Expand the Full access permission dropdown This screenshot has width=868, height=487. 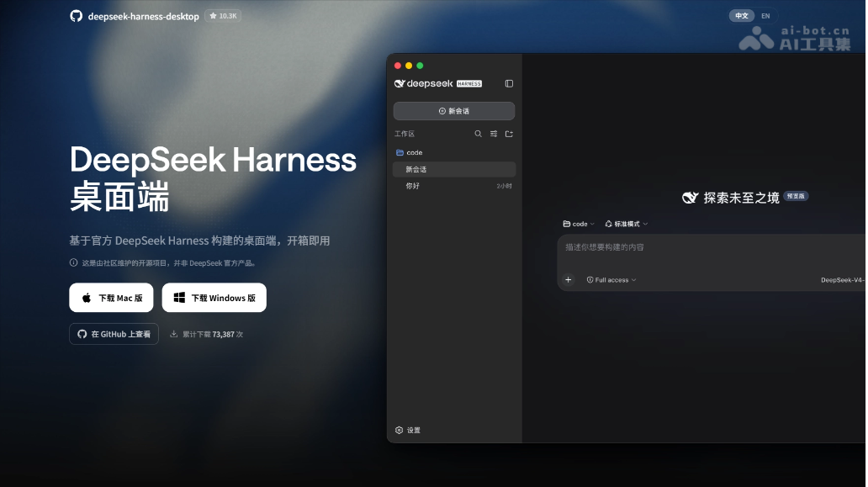point(611,280)
